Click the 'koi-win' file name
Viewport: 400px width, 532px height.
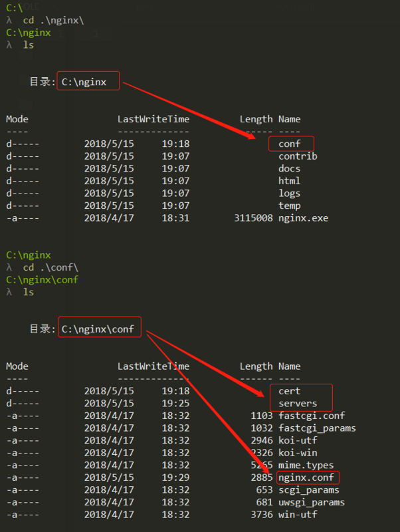coord(298,453)
